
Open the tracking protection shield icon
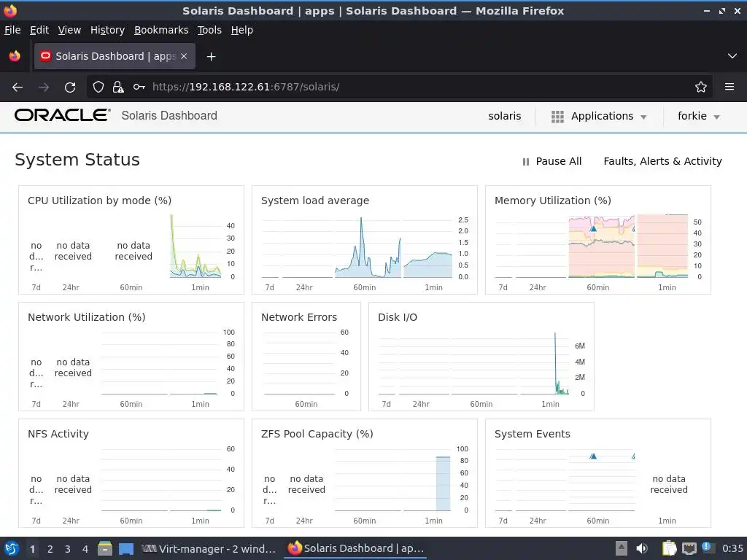click(98, 87)
